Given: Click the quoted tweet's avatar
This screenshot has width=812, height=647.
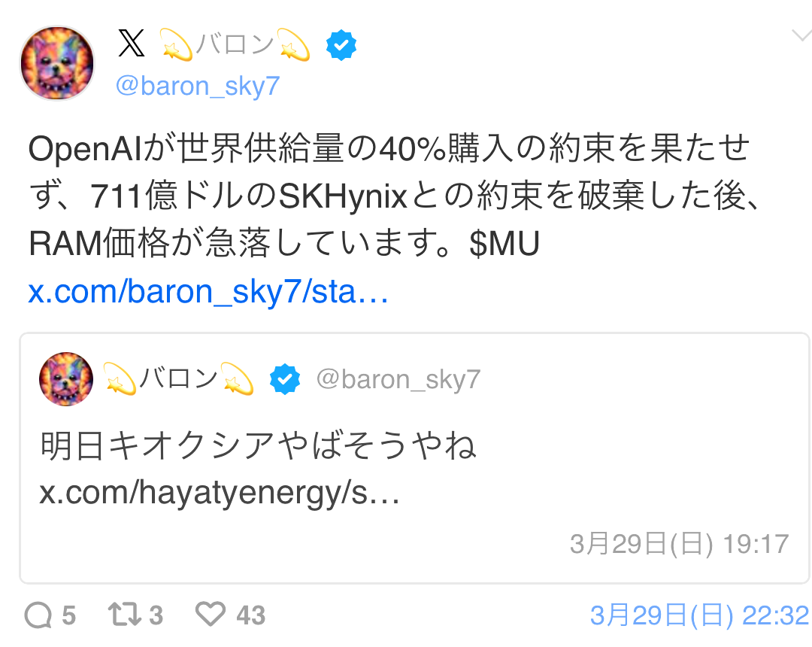Looking at the screenshot, I should pos(66,379).
